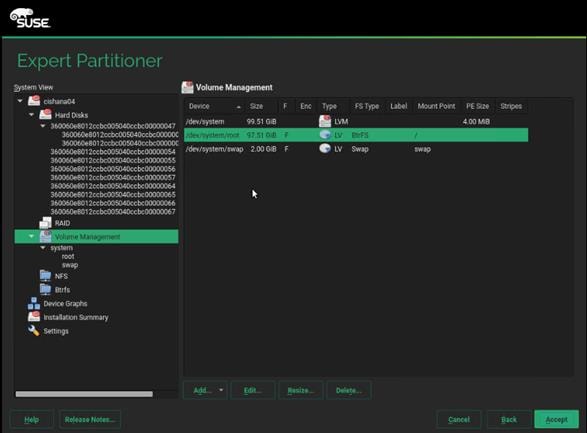
Task: Click the SUSE logo
Action: [x=30, y=18]
